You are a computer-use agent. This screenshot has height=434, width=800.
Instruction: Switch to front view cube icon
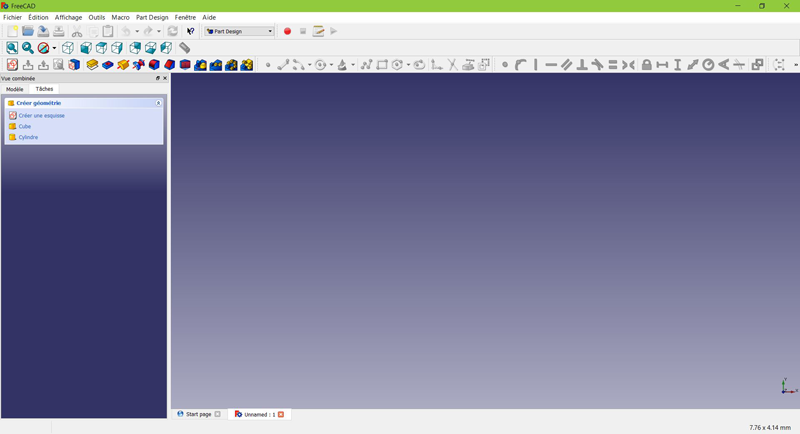click(86, 48)
